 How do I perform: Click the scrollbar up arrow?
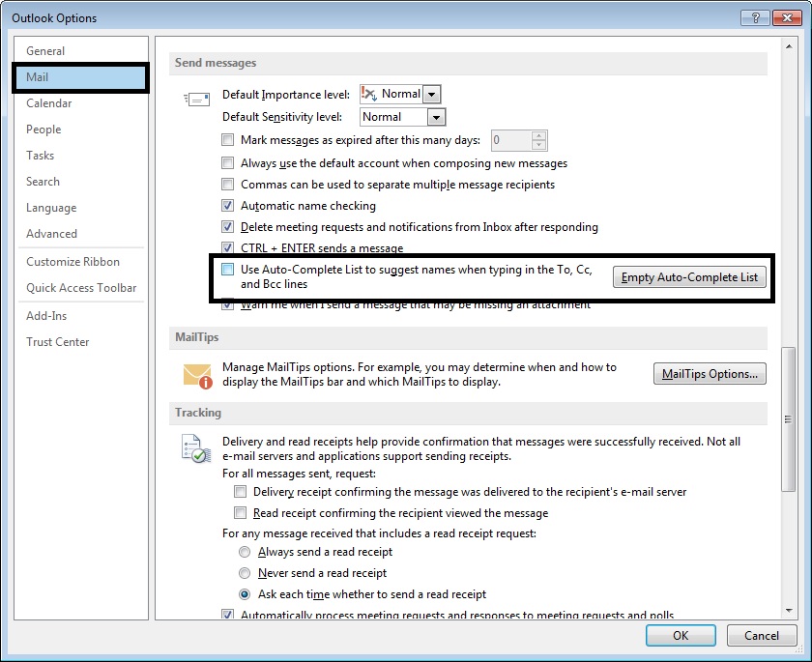(789, 46)
